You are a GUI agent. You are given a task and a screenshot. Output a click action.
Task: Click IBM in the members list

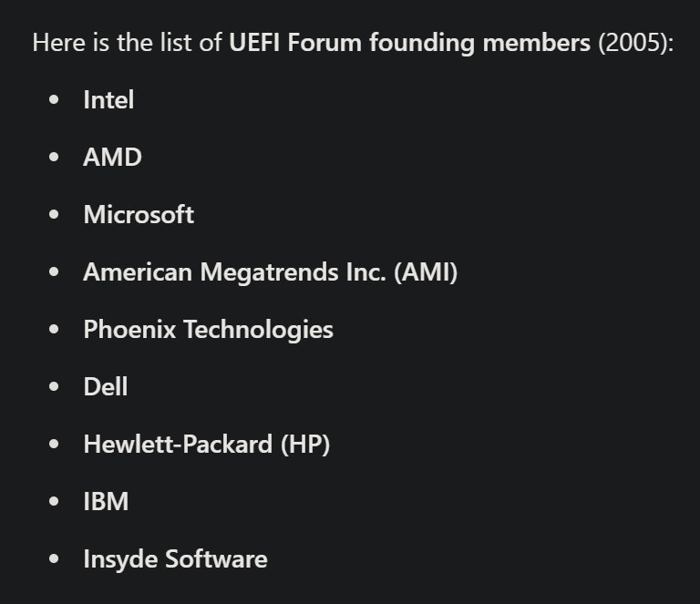pos(106,502)
